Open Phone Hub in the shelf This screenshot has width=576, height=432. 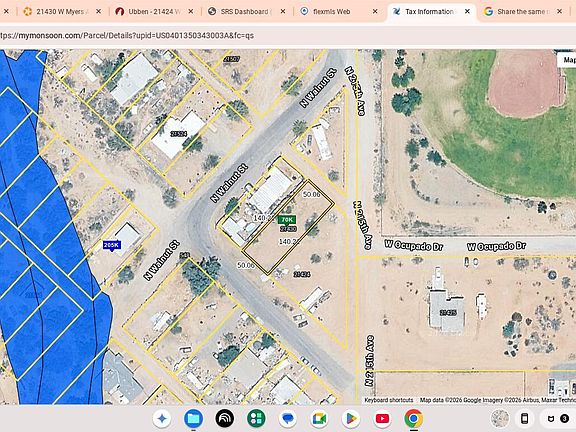click(525, 418)
